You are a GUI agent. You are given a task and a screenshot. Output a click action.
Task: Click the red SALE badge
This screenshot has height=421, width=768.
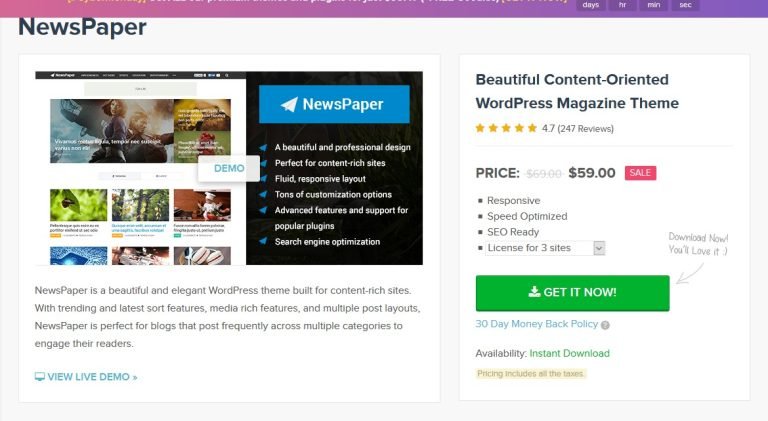pos(640,173)
